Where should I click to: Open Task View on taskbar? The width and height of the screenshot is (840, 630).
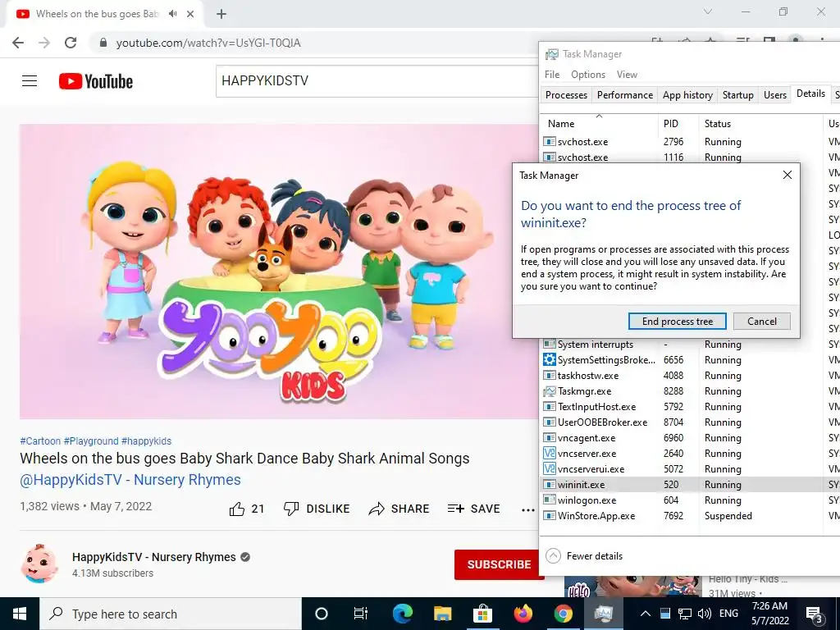pyautogui.click(x=361, y=614)
